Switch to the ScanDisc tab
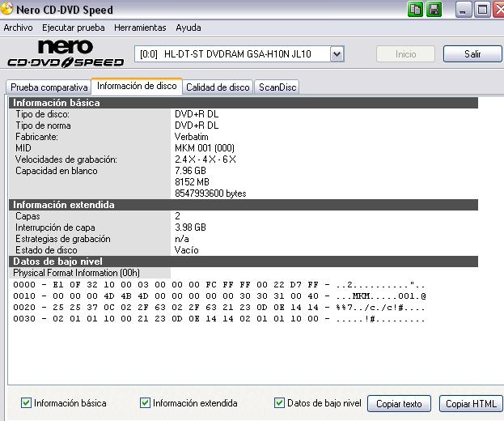The height and width of the screenshot is (421, 504). (x=277, y=87)
